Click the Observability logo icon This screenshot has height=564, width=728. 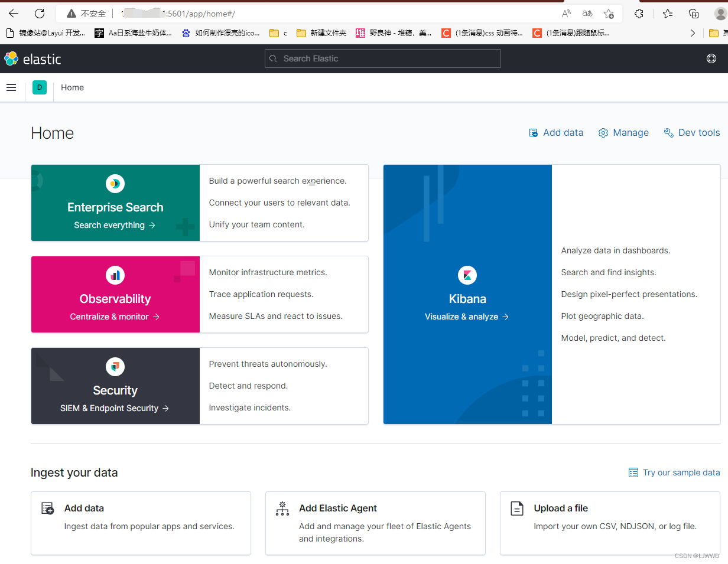[115, 275]
